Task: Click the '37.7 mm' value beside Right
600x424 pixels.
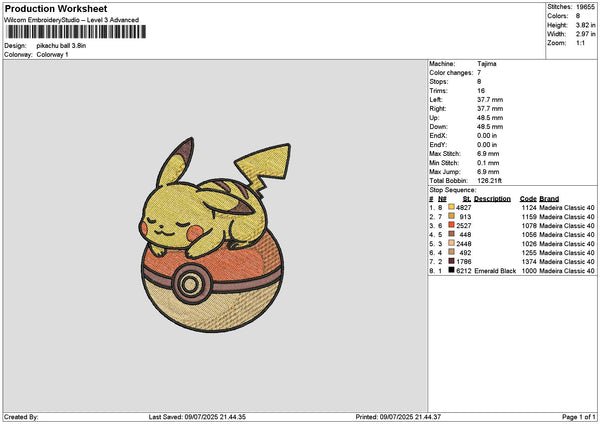Action: pyautogui.click(x=490, y=109)
